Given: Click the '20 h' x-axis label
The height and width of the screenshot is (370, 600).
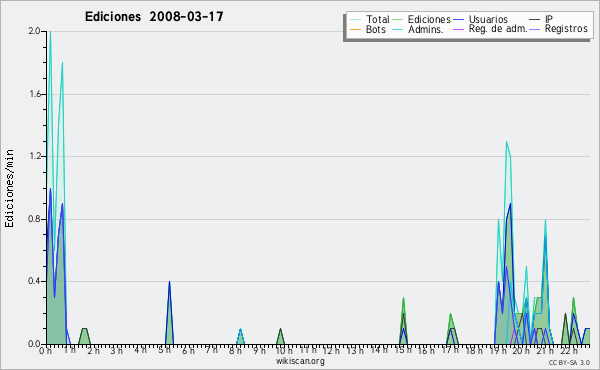Looking at the screenshot, I should pos(521,351).
